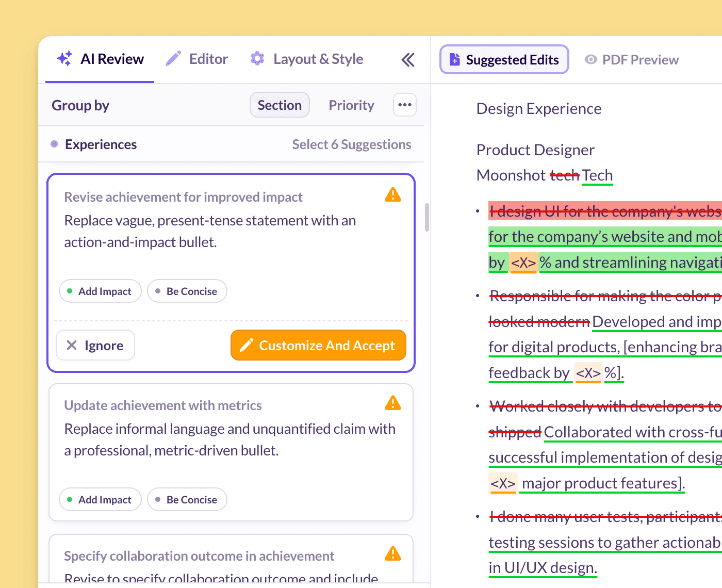Viewport: 722px width, 588px height.
Task: Collapse the sidebar with double-chevron
Action: 407,59
